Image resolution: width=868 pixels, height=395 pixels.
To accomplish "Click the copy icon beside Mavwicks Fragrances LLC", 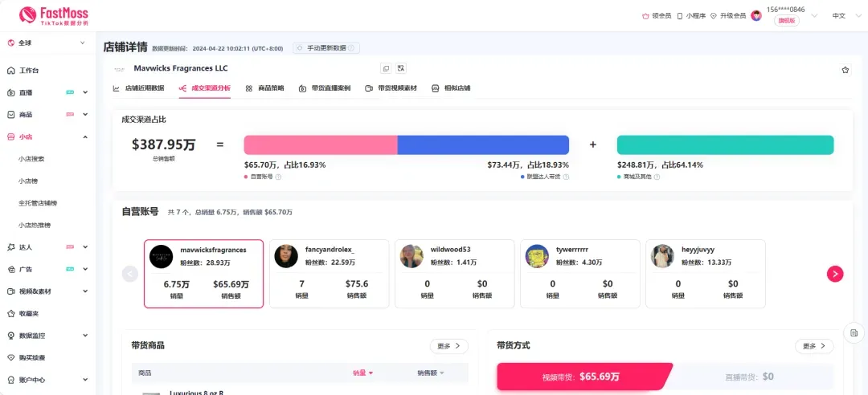I will click(386, 68).
